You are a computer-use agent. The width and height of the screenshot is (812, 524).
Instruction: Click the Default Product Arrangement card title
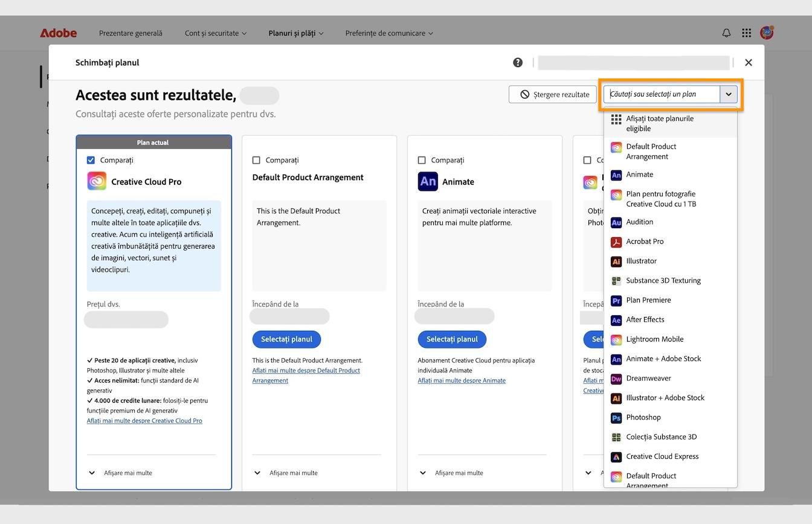point(308,177)
